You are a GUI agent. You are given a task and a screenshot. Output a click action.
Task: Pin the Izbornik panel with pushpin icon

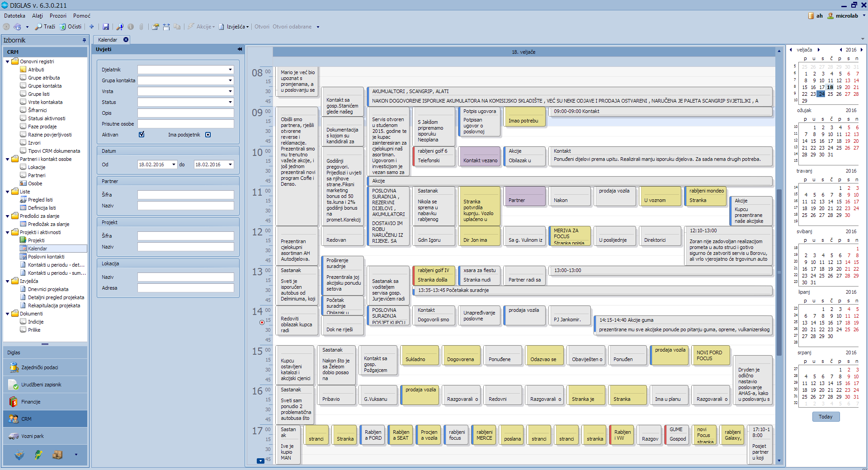(x=84, y=40)
